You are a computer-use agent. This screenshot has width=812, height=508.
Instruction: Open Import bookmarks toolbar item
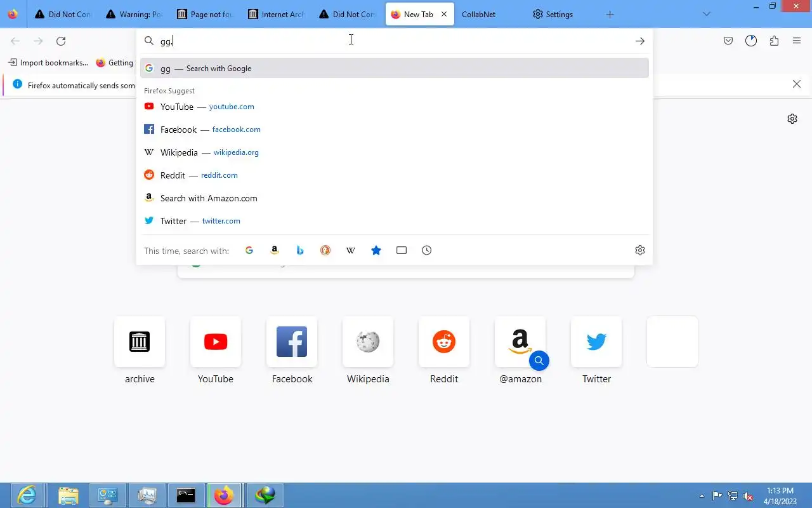[48, 63]
